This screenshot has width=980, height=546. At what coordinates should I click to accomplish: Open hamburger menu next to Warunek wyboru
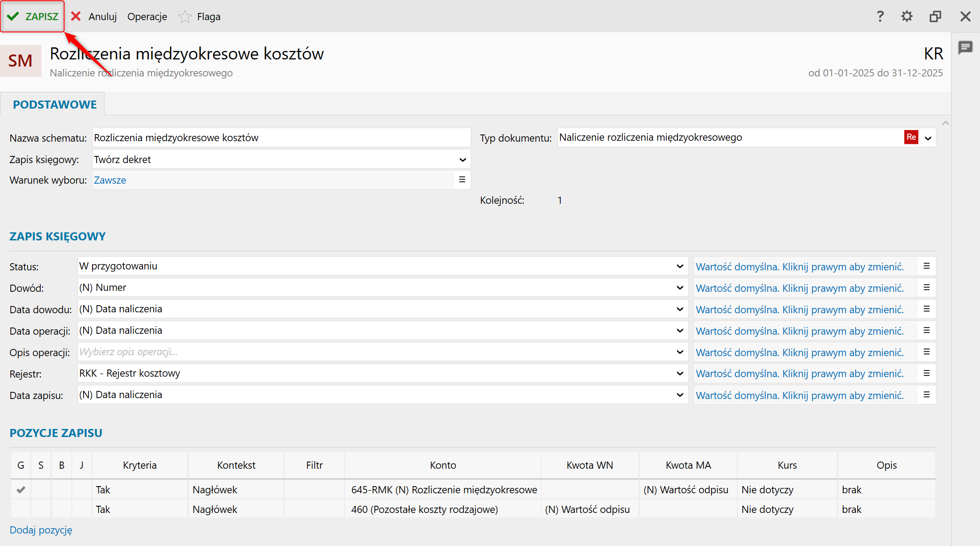point(462,180)
